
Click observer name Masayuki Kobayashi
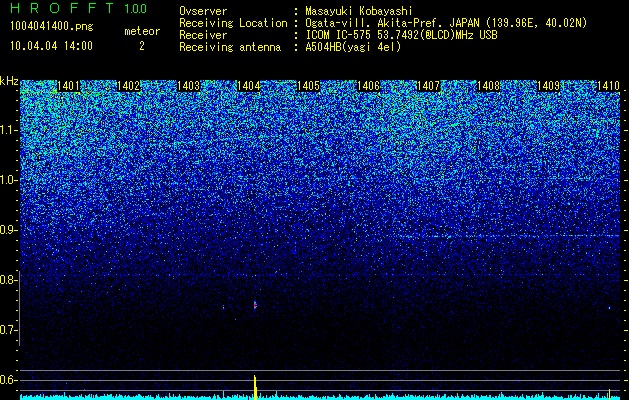click(359, 11)
